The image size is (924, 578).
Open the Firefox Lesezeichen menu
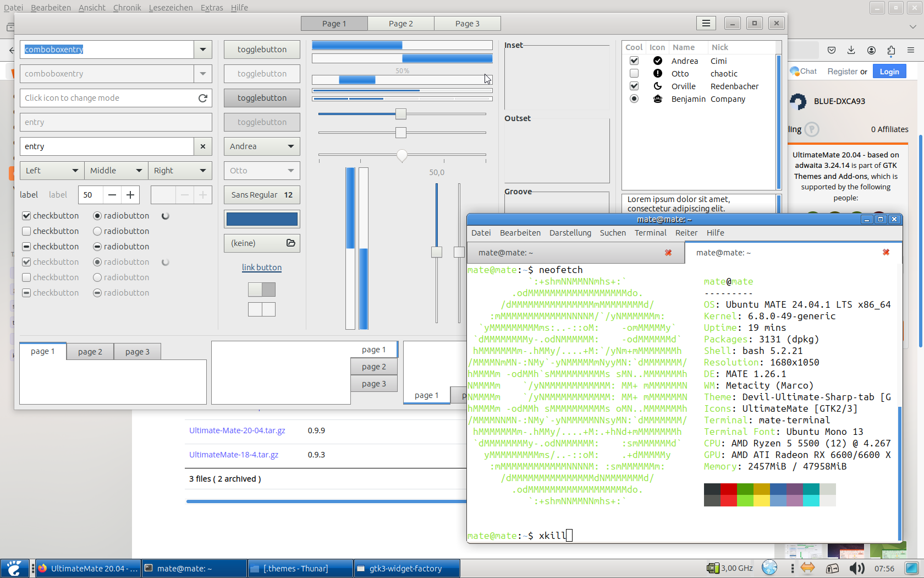click(x=171, y=8)
